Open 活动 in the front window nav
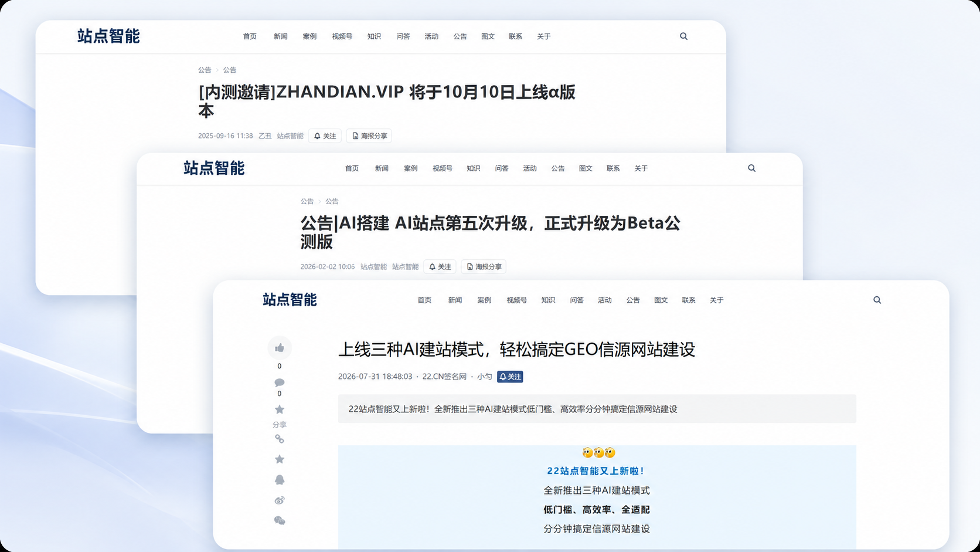Screen dimensions: 980x552 click(x=604, y=300)
